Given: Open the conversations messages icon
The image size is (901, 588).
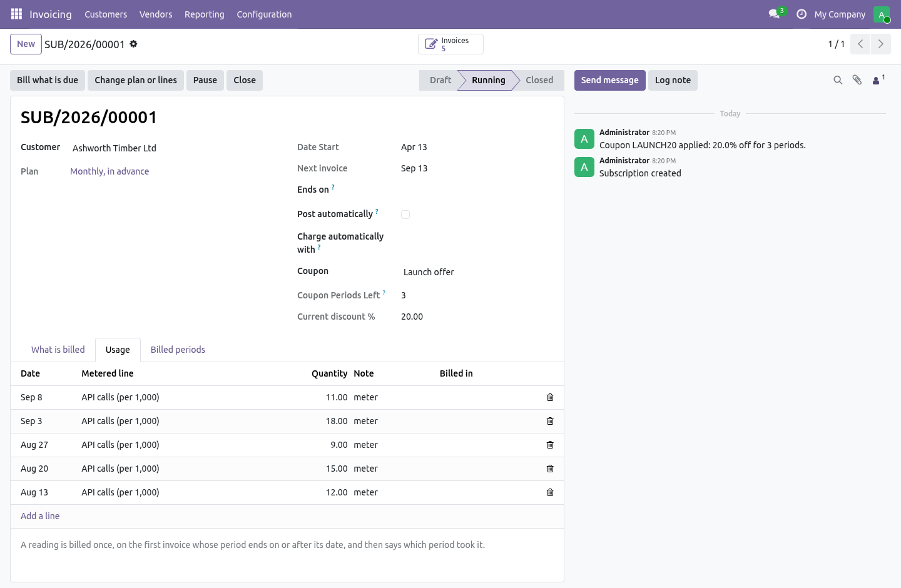Looking at the screenshot, I should 774,14.
